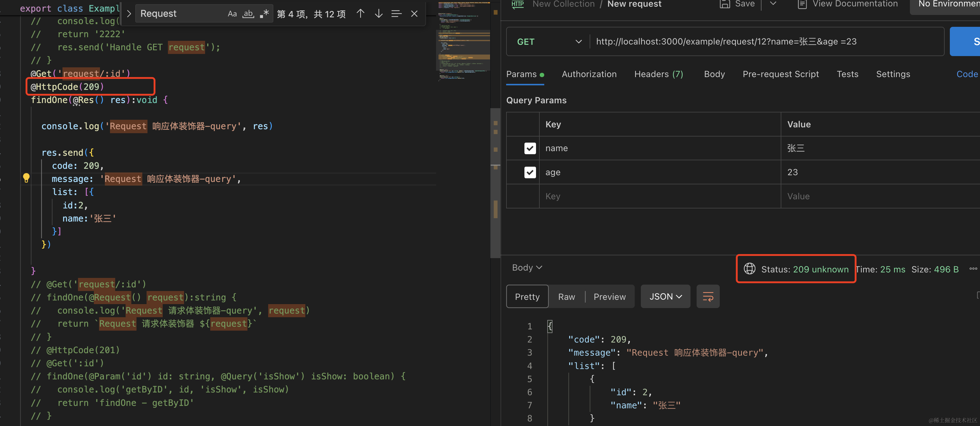Toggle the line wrap icon
The width and height of the screenshot is (980, 426).
pos(708,296)
